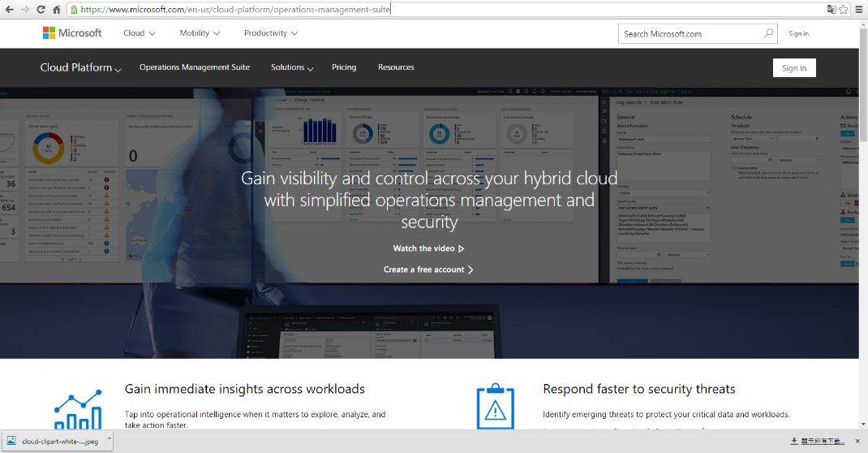The width and height of the screenshot is (868, 453).
Task: Go back with browser back arrow
Action: (10, 10)
